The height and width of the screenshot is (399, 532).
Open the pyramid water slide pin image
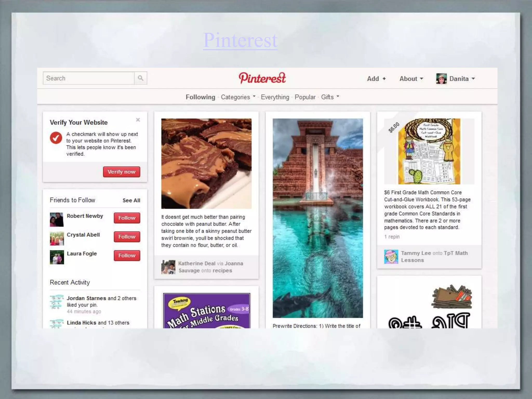[318, 218]
